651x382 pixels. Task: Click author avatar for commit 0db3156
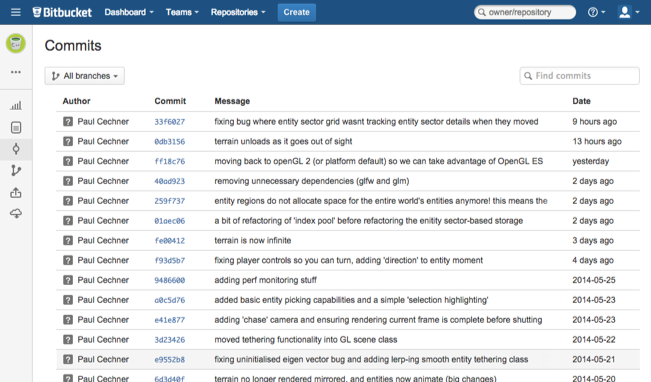68,142
